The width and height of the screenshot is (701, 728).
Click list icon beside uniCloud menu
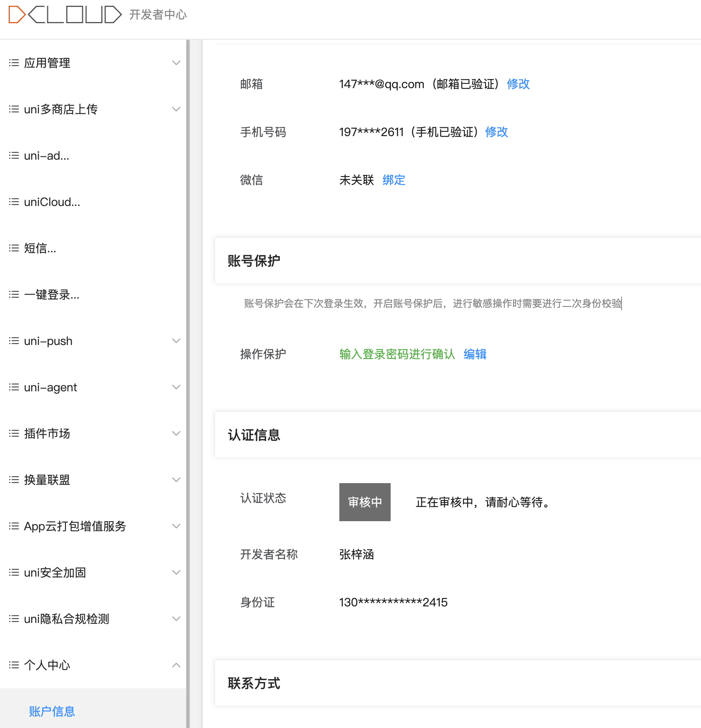coord(14,202)
